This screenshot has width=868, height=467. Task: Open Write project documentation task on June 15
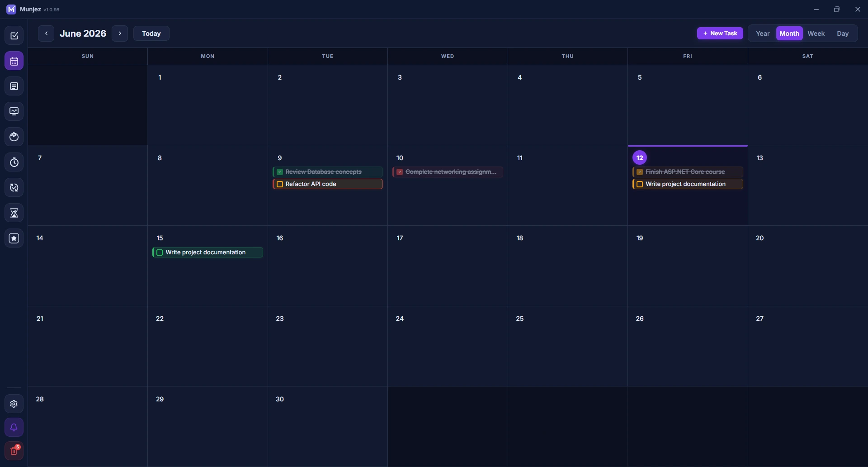tap(208, 253)
